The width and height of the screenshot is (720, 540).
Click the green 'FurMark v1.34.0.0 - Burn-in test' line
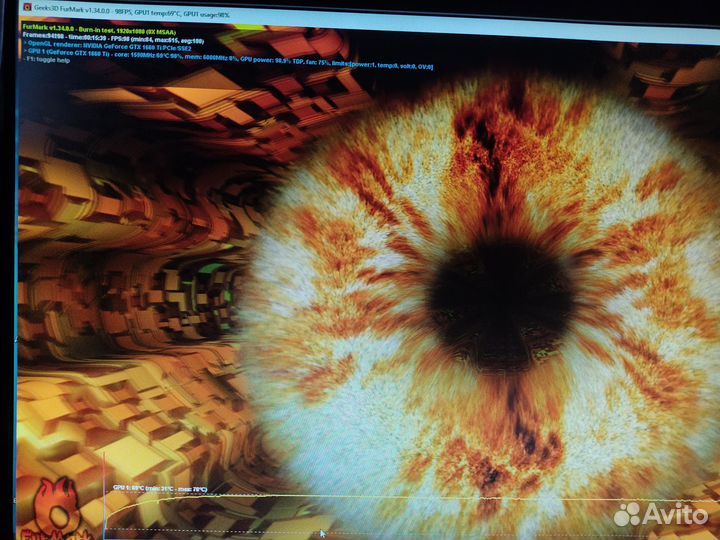coord(99,29)
